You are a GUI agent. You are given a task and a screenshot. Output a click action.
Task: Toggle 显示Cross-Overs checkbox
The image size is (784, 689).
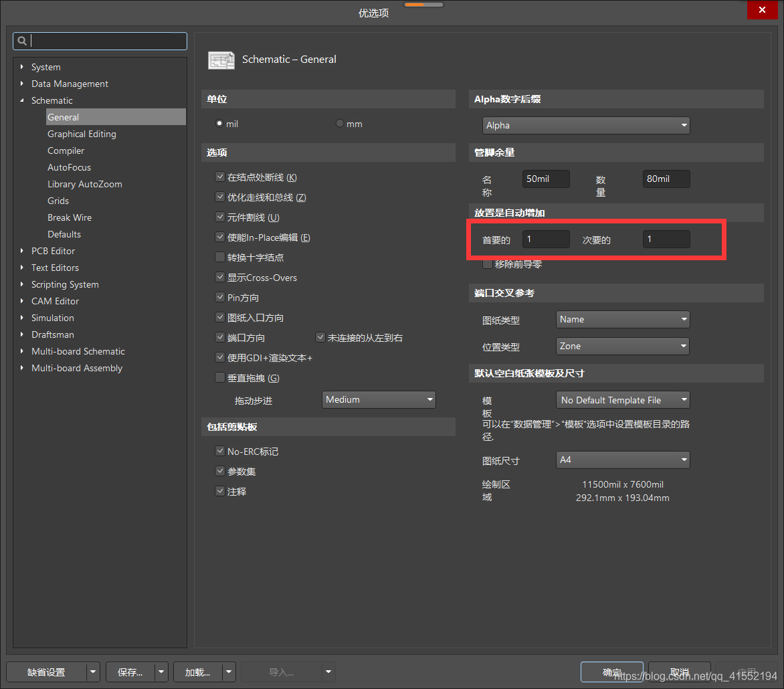(219, 277)
